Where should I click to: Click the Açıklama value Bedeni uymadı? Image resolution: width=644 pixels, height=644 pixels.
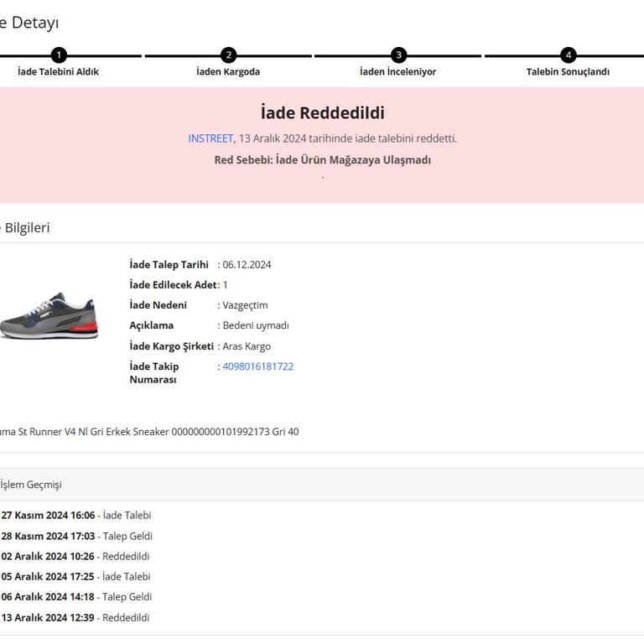click(256, 325)
